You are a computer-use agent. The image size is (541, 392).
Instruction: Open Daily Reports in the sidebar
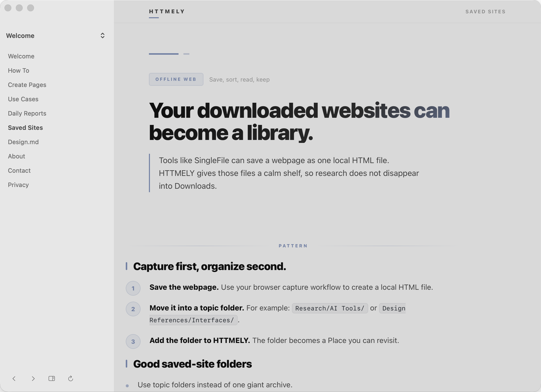[27, 113]
